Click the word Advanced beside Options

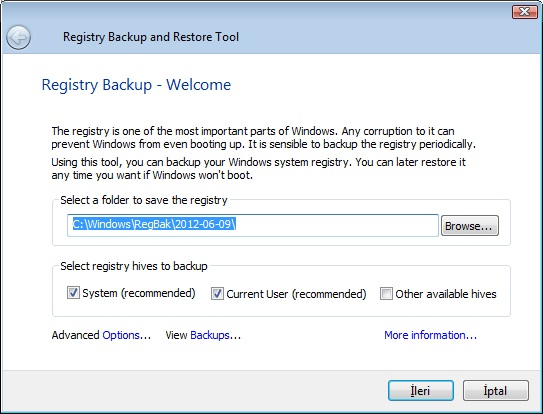[75, 335]
